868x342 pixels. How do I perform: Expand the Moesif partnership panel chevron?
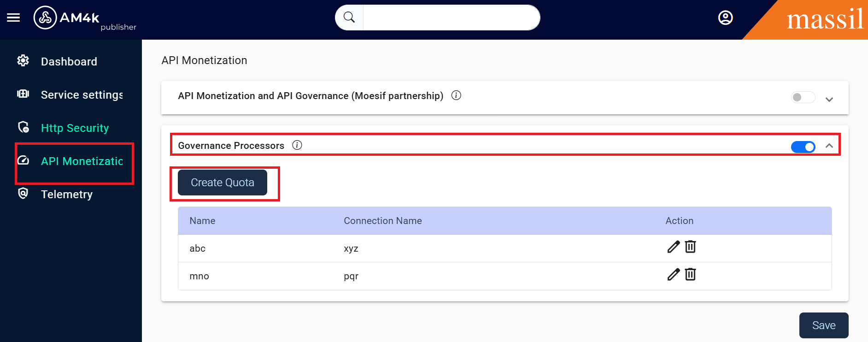point(829,100)
